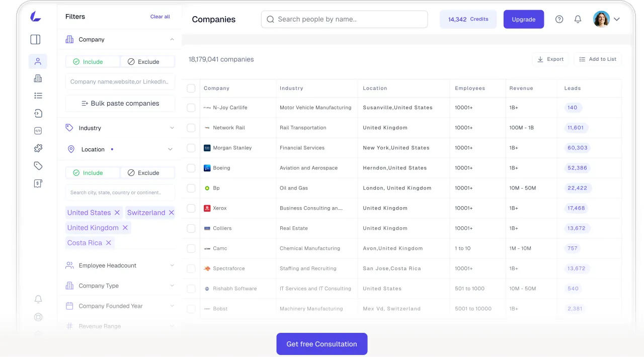The height and width of the screenshot is (357, 644).
Task: Open Boeing leads count 52,386
Action: click(x=577, y=168)
